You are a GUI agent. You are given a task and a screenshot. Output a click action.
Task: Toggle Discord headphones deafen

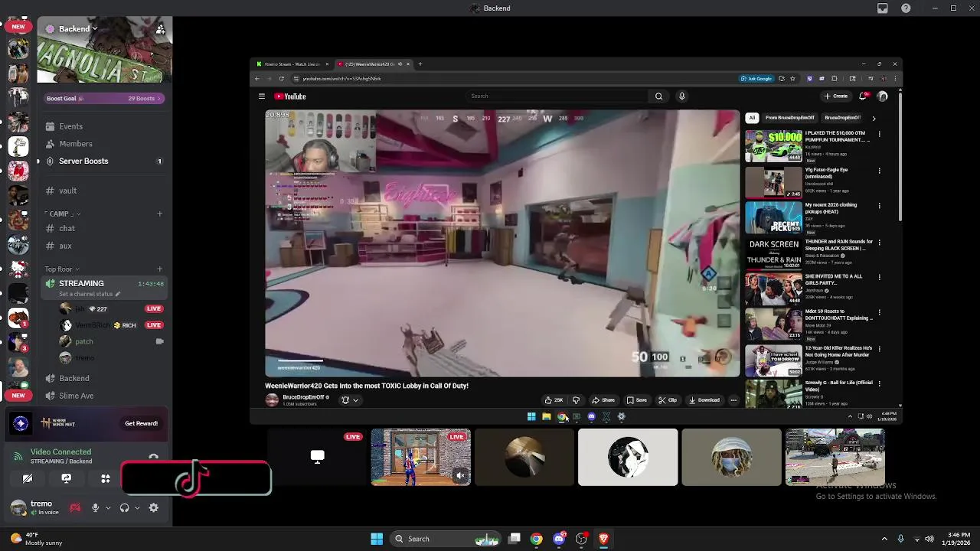point(124,507)
